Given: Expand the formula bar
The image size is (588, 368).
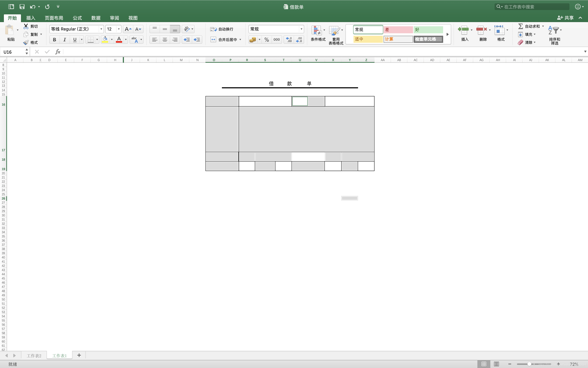Looking at the screenshot, I should [585, 52].
